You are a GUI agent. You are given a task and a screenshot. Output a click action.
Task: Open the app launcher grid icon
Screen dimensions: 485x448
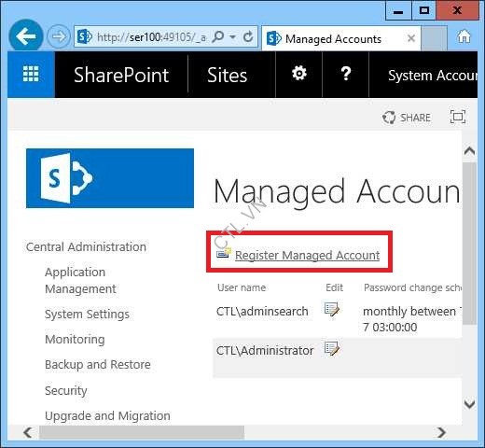point(31,75)
